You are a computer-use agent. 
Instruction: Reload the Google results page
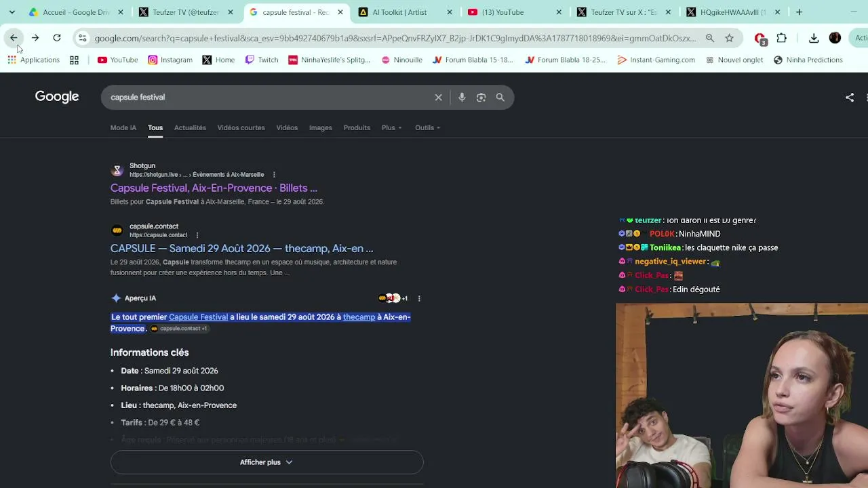click(57, 38)
